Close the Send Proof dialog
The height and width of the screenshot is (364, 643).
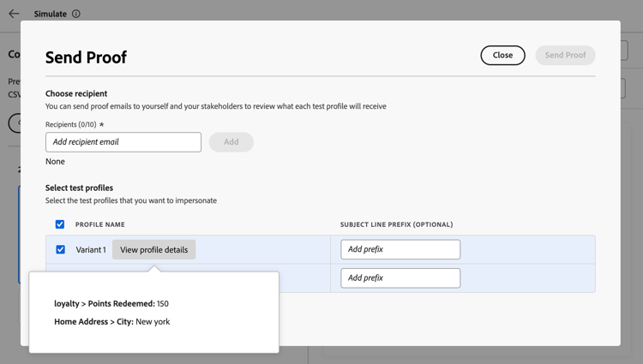(x=502, y=56)
